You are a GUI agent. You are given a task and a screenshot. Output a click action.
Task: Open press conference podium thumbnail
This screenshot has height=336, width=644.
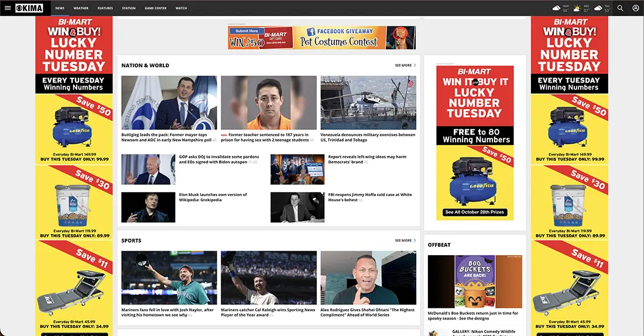(x=297, y=169)
